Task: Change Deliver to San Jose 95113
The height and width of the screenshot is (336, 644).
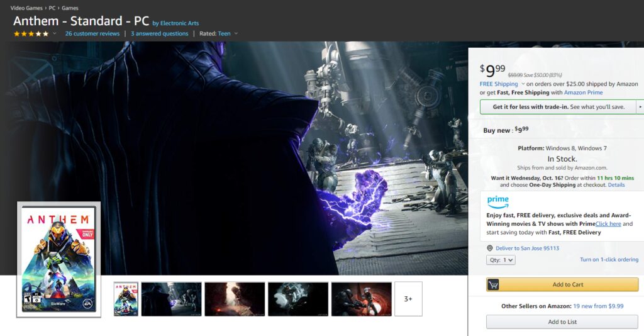Action: tap(527, 248)
